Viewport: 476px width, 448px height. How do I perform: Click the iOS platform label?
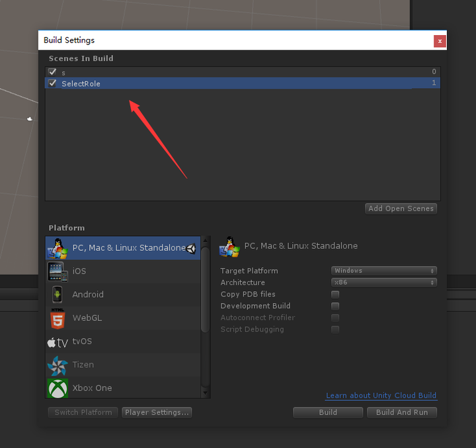[79, 271]
